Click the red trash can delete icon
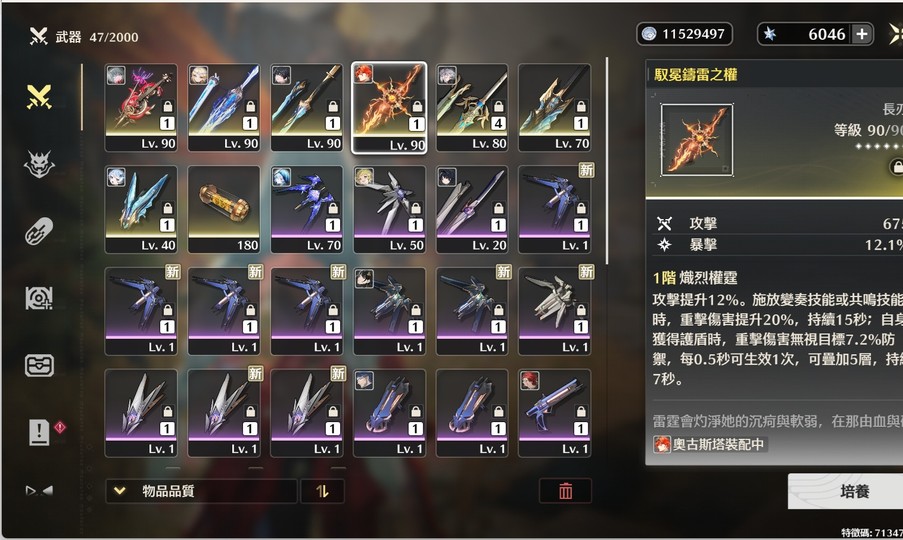 [566, 491]
